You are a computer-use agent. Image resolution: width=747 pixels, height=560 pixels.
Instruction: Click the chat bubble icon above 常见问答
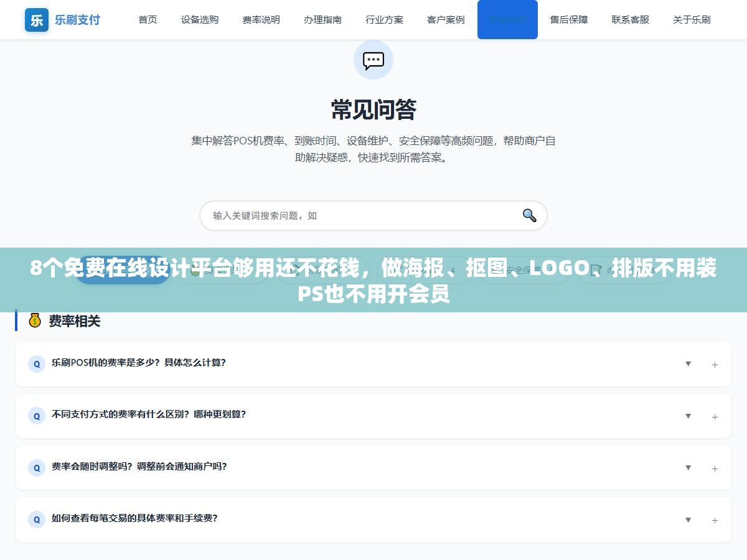click(x=374, y=60)
